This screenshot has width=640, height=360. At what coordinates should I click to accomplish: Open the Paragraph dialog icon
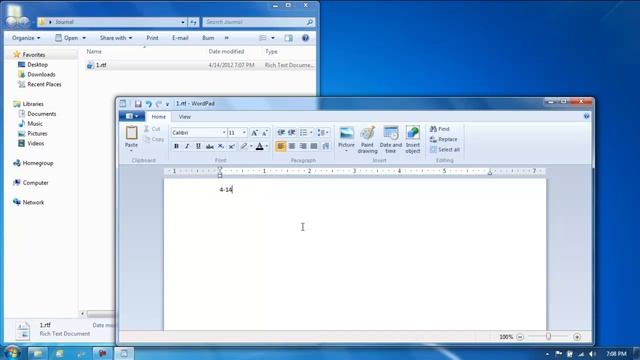click(x=325, y=146)
